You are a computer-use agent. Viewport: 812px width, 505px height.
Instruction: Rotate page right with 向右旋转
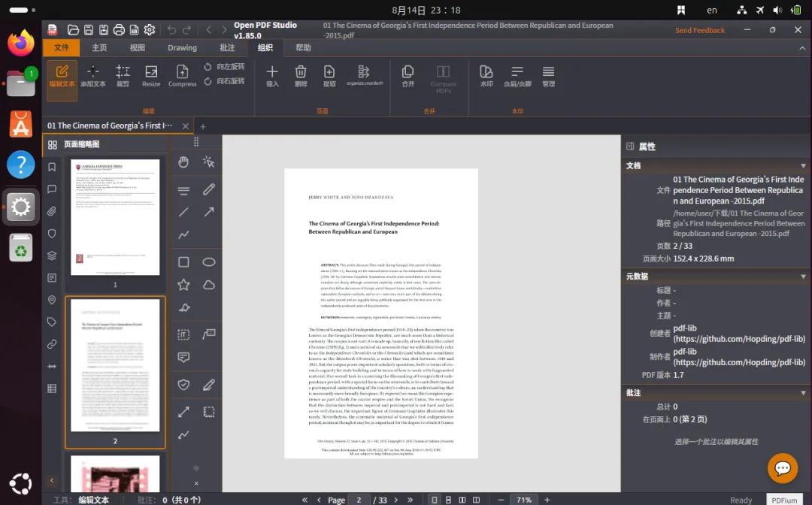click(x=224, y=81)
